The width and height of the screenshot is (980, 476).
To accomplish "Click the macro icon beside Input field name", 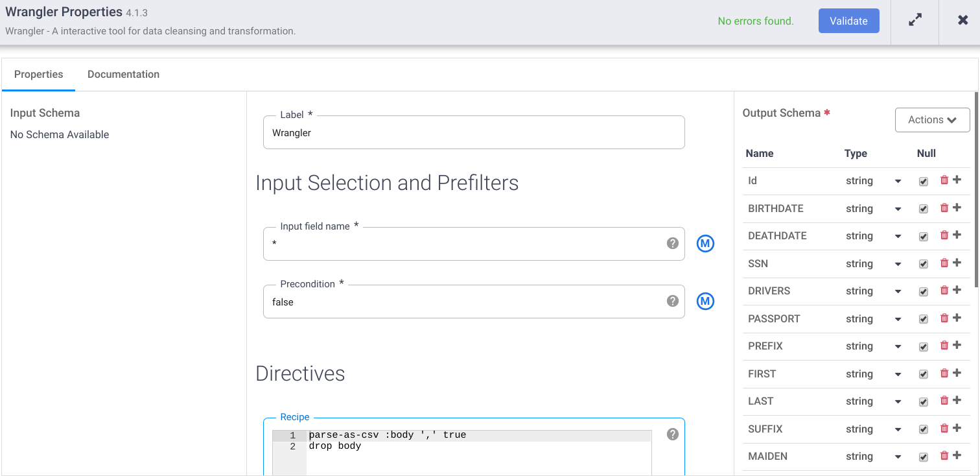I will 705,244.
